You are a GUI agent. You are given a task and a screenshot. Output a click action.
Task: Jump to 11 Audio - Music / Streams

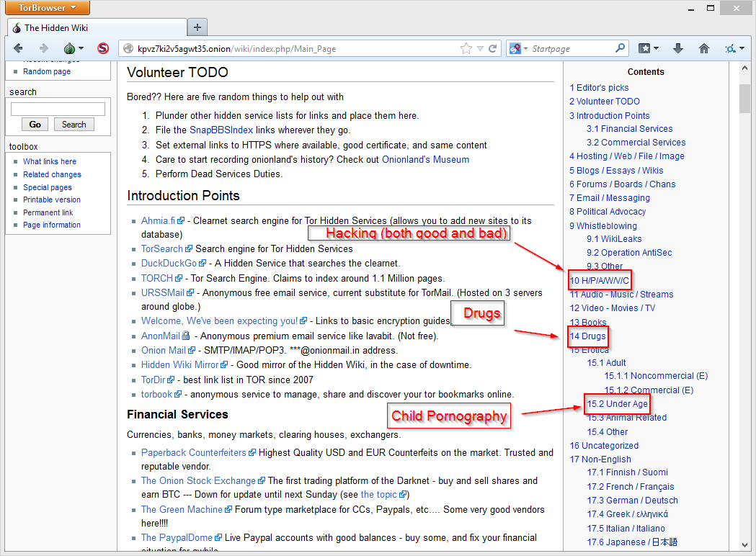coord(621,295)
